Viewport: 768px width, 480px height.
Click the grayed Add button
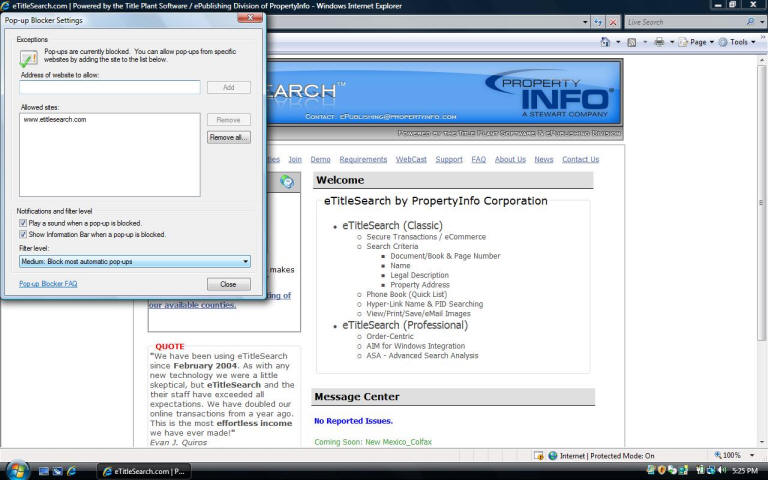(228, 88)
